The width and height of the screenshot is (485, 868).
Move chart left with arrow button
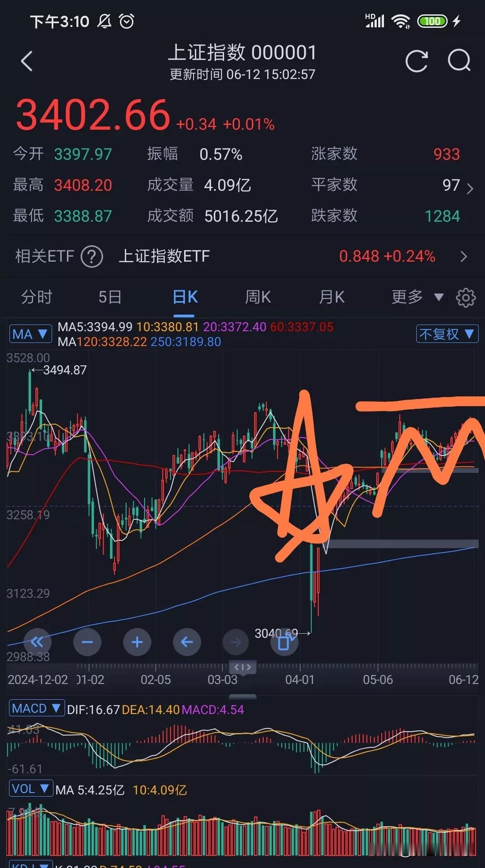(187, 642)
